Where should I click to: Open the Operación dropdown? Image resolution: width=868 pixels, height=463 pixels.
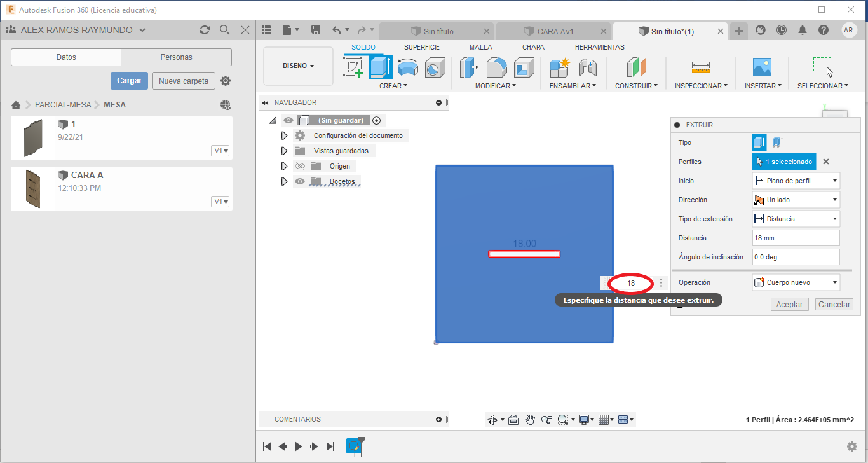point(796,282)
